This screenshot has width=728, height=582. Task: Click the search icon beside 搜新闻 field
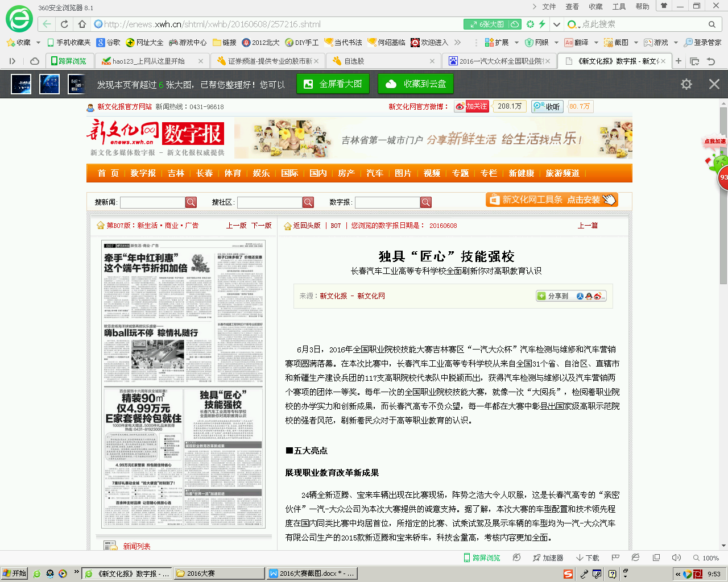191,202
